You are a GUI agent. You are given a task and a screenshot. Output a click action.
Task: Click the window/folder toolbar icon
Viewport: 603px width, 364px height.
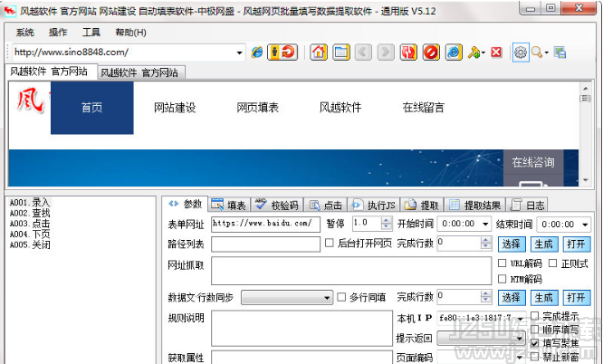(x=341, y=52)
